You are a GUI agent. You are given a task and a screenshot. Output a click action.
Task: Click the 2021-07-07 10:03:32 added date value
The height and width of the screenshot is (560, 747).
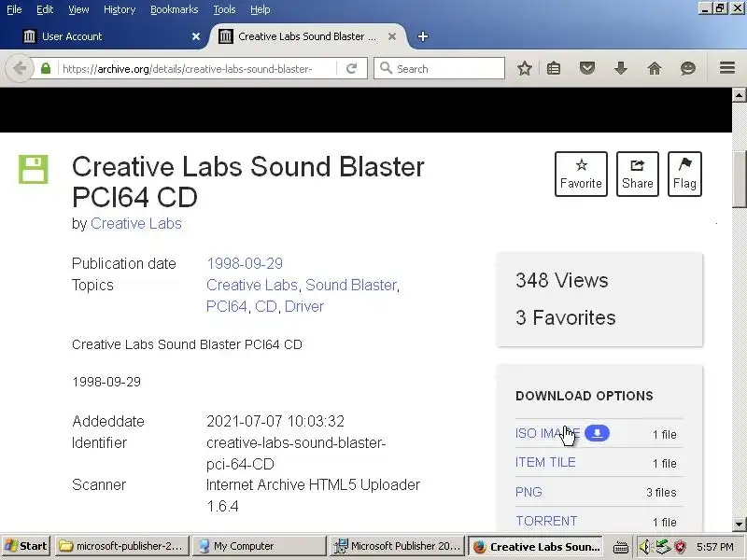[x=275, y=421]
